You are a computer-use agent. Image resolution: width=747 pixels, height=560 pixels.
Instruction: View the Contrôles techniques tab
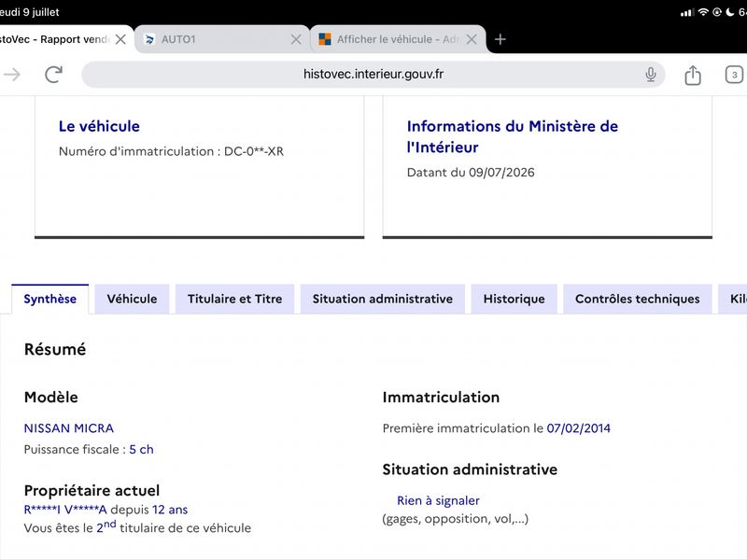click(638, 299)
